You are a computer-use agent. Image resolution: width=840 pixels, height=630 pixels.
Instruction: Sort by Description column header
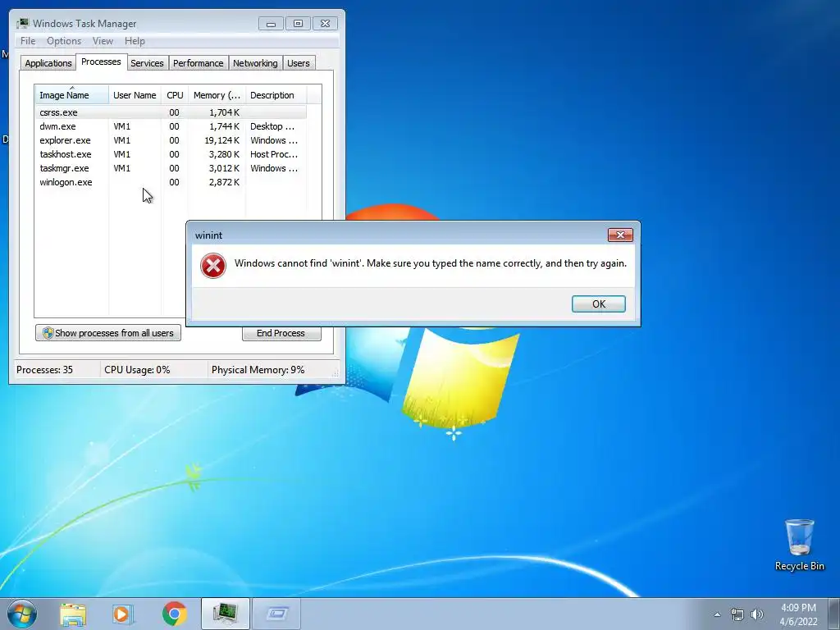click(x=276, y=95)
